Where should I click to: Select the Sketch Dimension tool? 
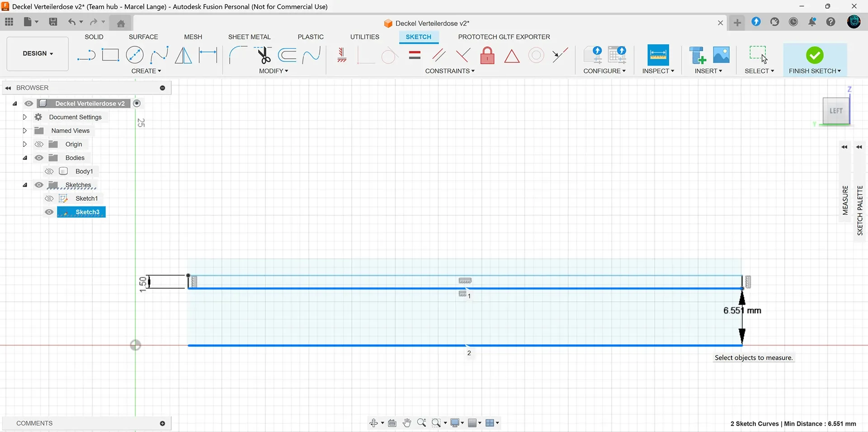[208, 55]
